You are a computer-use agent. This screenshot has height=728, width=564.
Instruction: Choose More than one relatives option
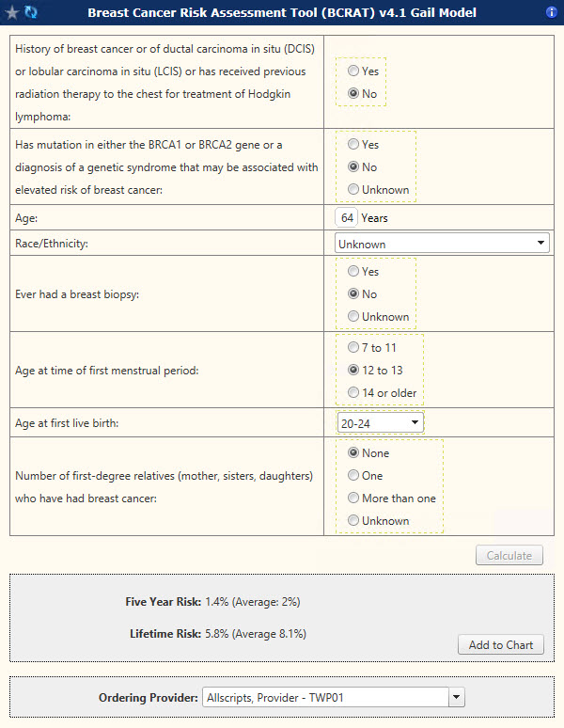(x=353, y=499)
